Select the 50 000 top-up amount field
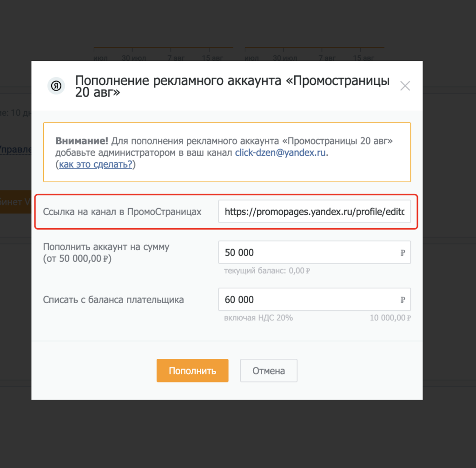The image size is (476, 468). [315, 252]
